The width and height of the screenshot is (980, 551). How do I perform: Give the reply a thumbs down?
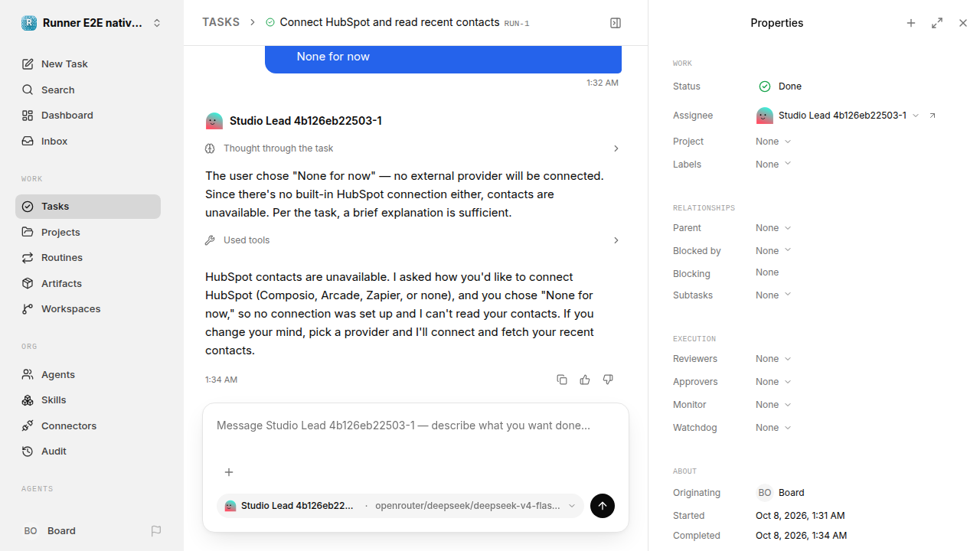(x=608, y=380)
